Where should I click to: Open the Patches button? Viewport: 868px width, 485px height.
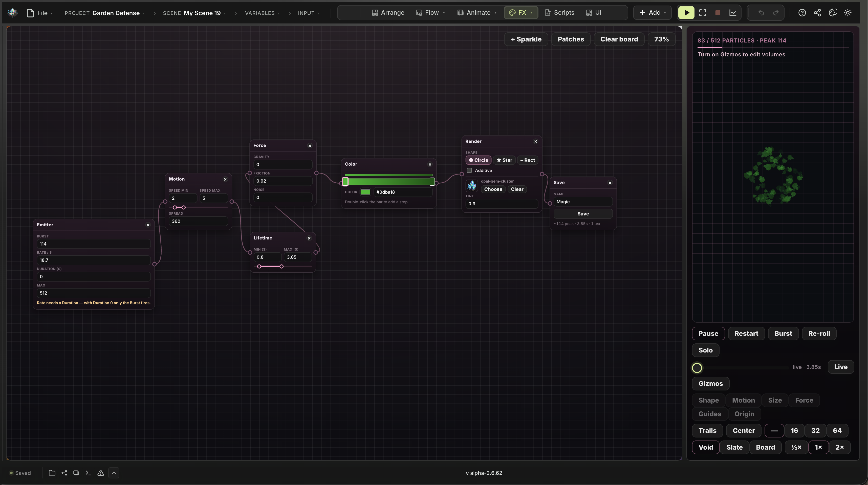pyautogui.click(x=571, y=39)
